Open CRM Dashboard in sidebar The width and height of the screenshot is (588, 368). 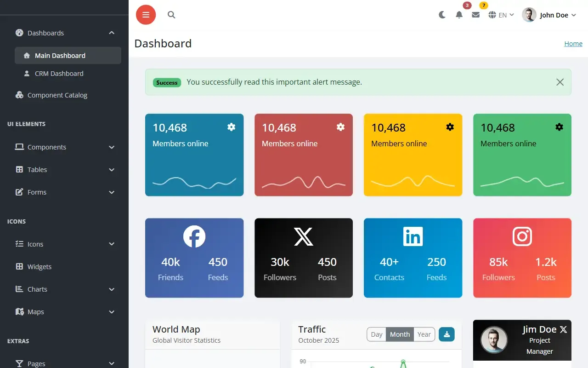pos(68,74)
